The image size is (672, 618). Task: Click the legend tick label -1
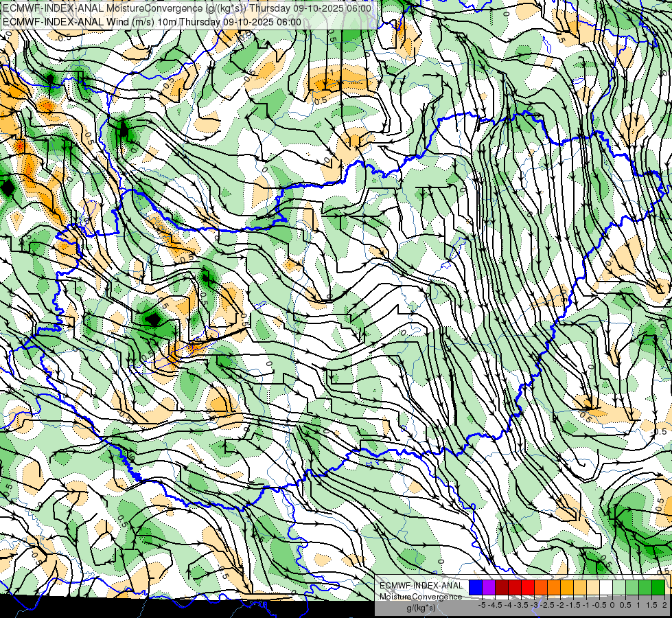click(x=586, y=605)
